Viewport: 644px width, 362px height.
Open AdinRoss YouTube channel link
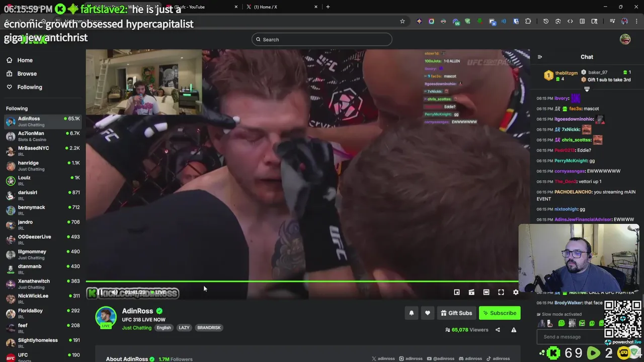(x=441, y=358)
